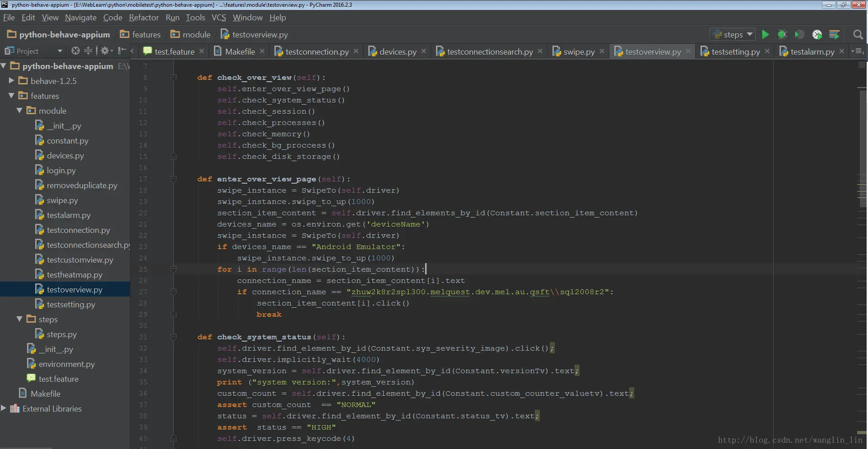Open the Window menu
This screenshot has width=868, height=449.
click(x=248, y=18)
